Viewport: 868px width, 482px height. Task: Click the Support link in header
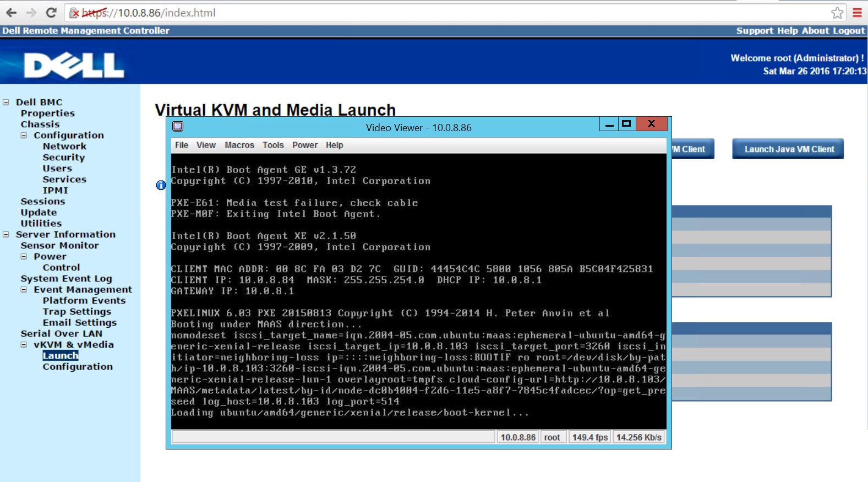point(755,31)
